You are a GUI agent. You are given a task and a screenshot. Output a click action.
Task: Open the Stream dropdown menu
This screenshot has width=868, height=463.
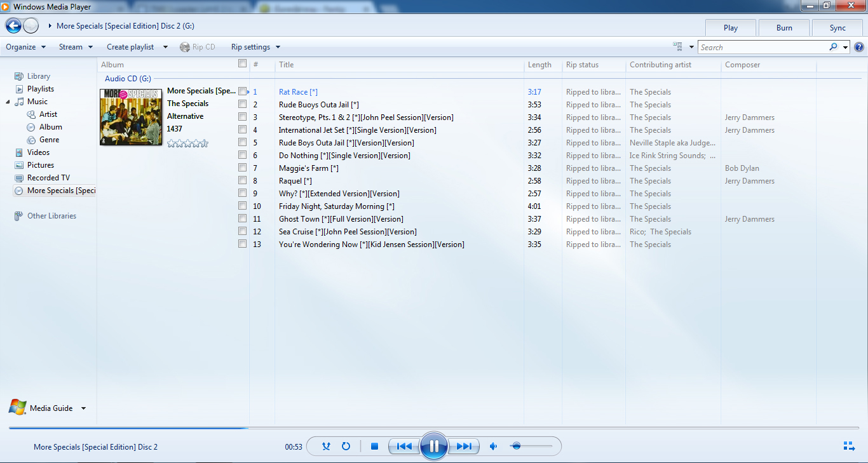click(76, 47)
